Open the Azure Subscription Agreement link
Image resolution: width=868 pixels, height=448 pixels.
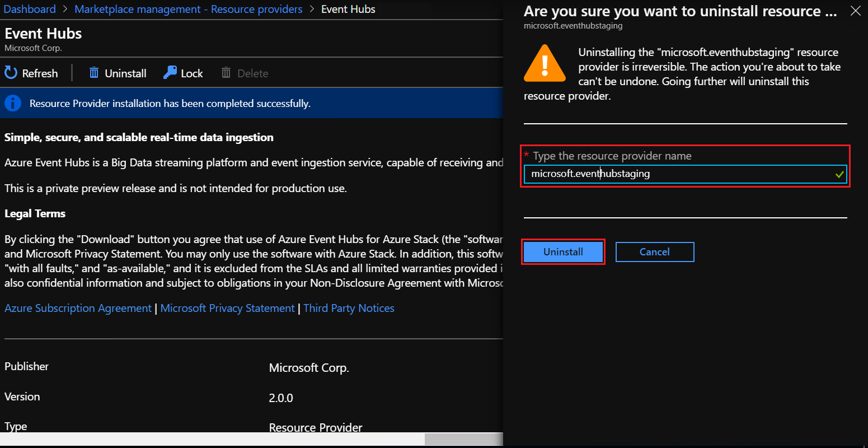coord(77,308)
